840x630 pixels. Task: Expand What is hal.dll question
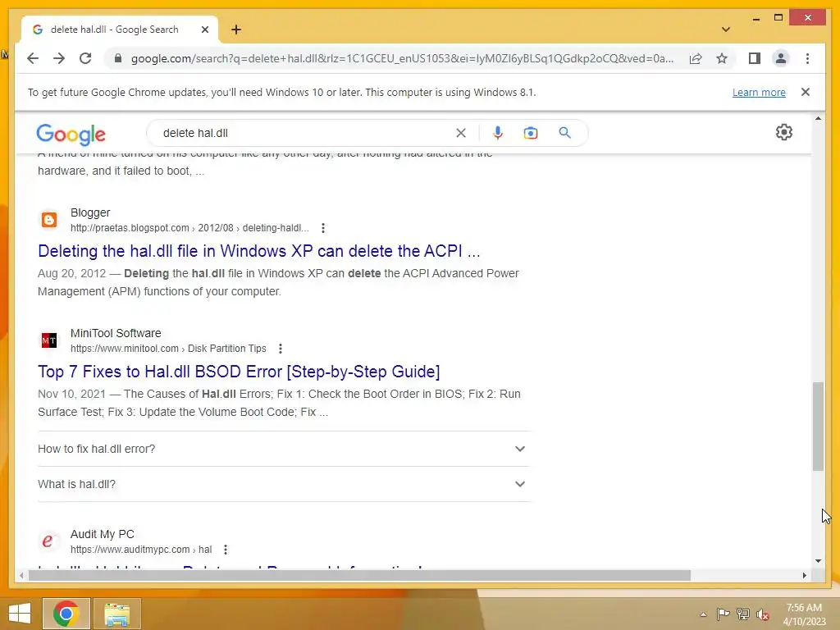(x=283, y=484)
